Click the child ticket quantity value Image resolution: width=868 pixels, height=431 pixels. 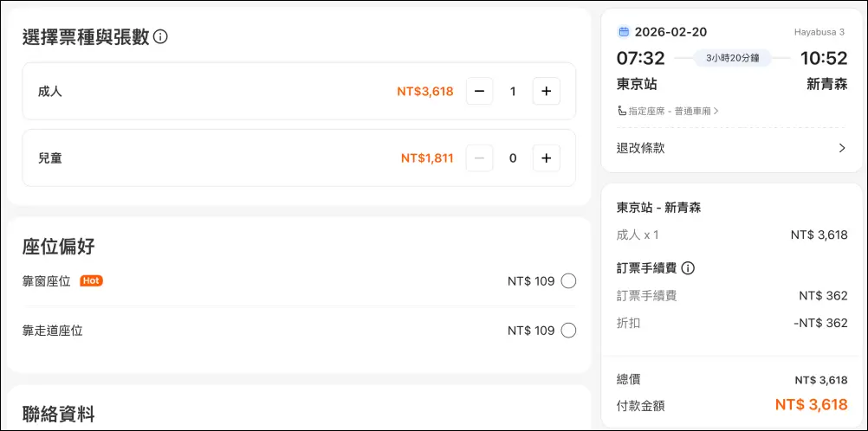[x=513, y=158]
